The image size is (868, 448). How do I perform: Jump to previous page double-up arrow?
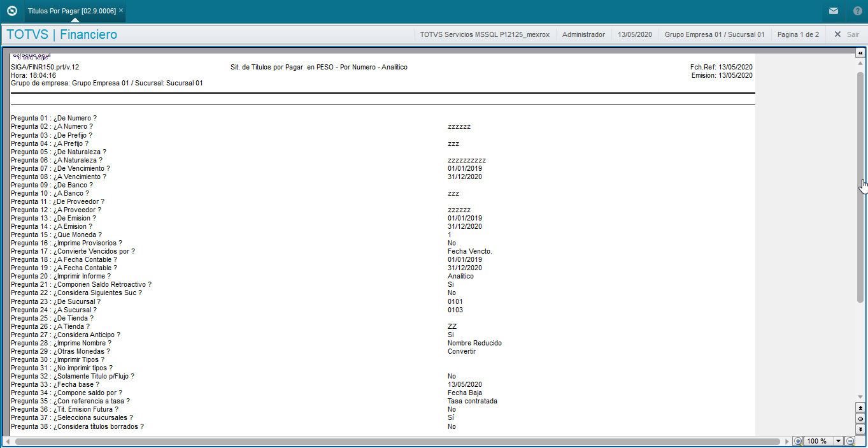860,407
